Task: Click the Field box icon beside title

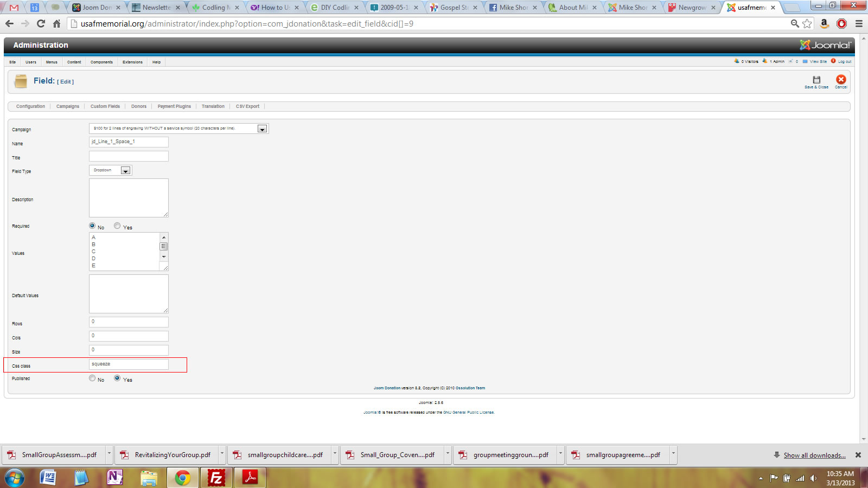Action: click(x=21, y=81)
